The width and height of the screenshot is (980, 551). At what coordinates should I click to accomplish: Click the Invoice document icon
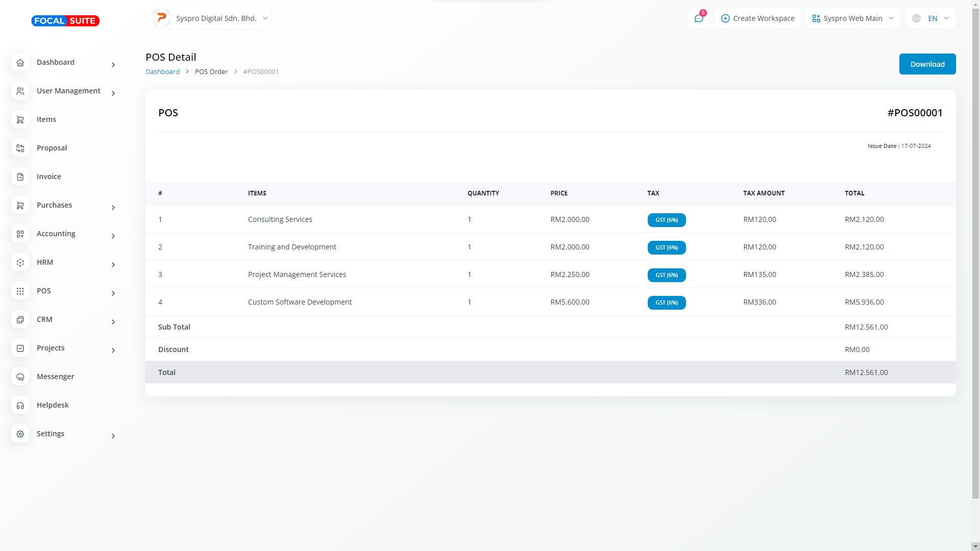(x=20, y=177)
